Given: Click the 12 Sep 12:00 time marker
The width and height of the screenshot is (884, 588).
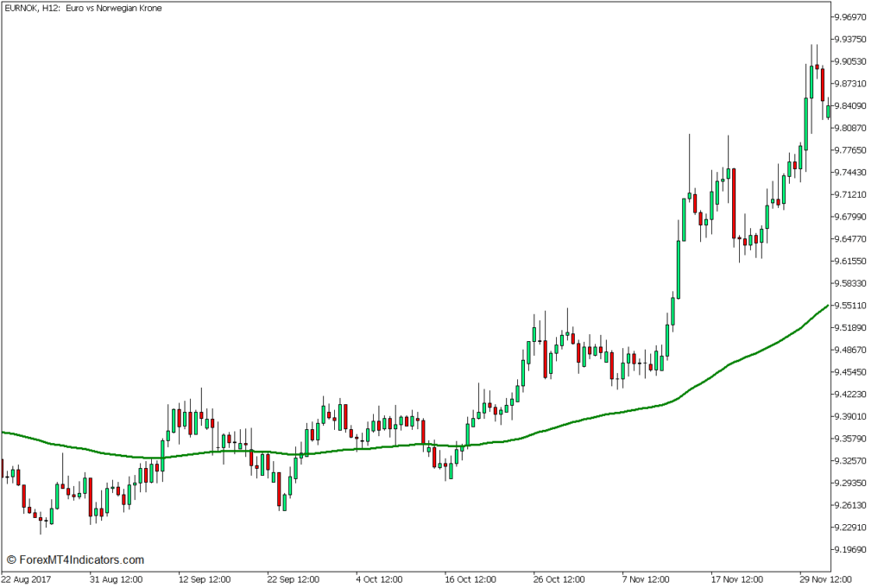Looking at the screenshot, I should [x=205, y=579].
